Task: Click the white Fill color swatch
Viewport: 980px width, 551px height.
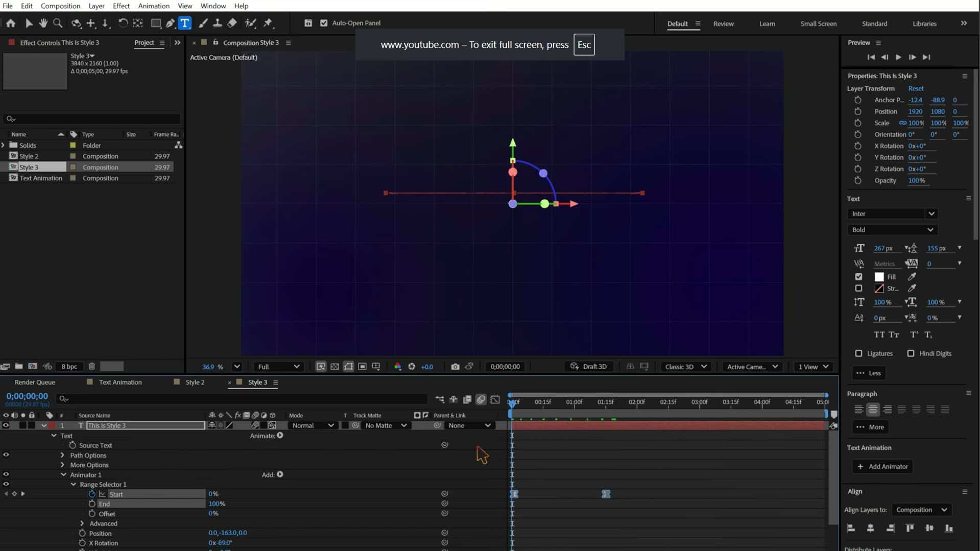Action: (879, 277)
